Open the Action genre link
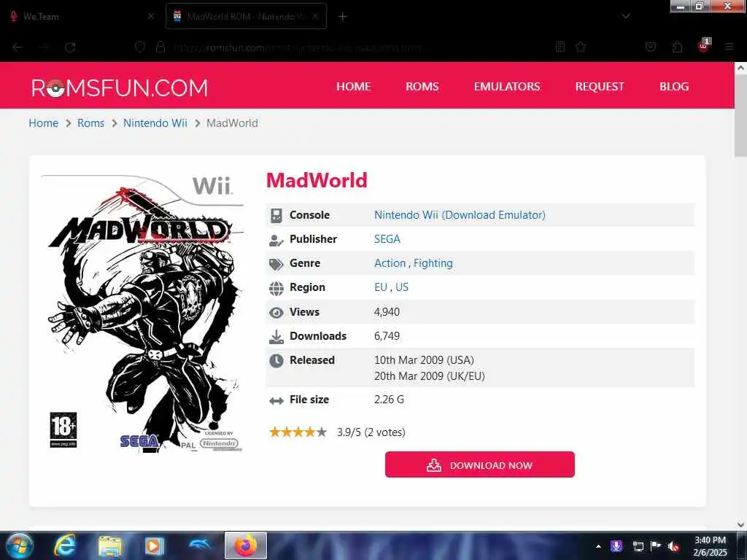Image resolution: width=747 pixels, height=560 pixels. [x=390, y=263]
